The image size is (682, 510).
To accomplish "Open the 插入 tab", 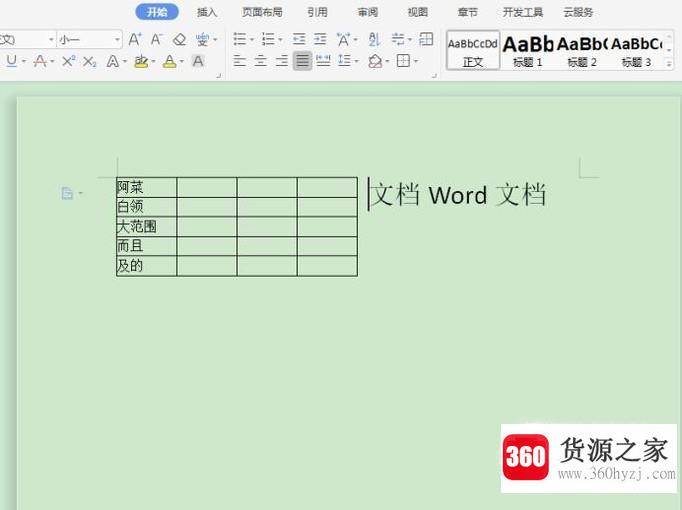I will [x=207, y=12].
